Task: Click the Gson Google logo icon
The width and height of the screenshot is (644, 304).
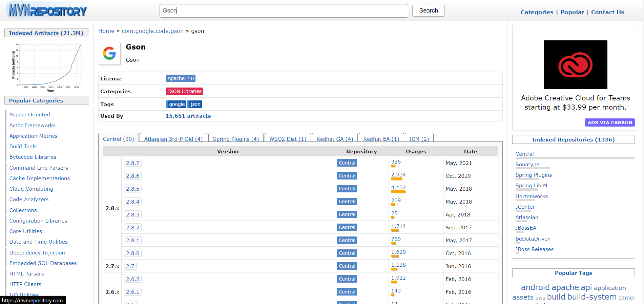Action: [x=109, y=53]
